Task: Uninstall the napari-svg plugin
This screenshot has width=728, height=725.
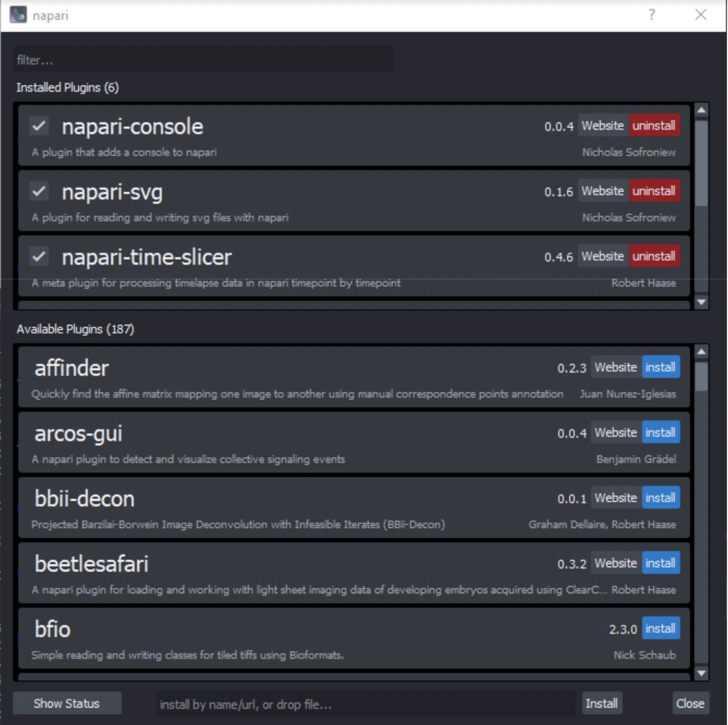Action: tap(654, 191)
